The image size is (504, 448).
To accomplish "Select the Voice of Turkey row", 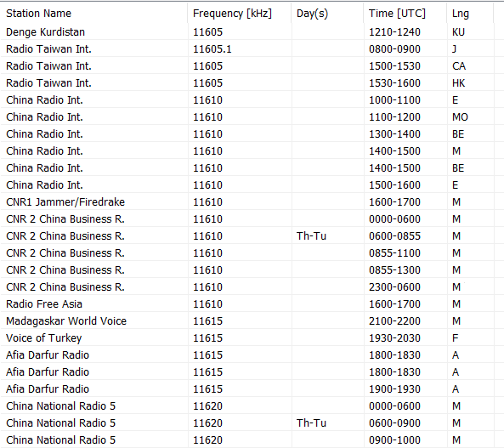I will [246, 338].
